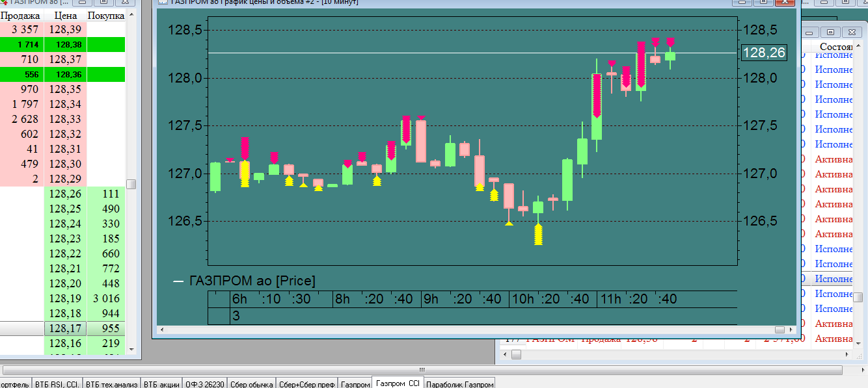Click the sell price 128,37
Viewport: 868px width, 388px height.
tap(65, 59)
